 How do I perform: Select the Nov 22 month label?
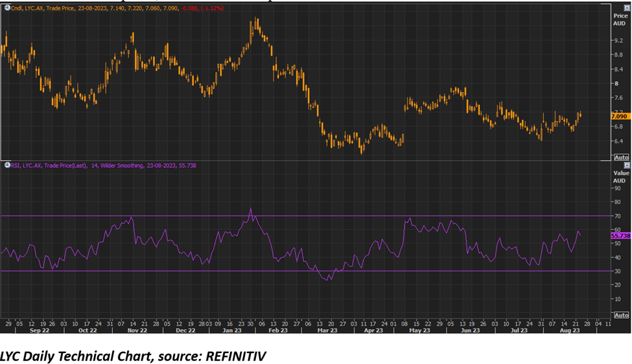pyautogui.click(x=137, y=330)
